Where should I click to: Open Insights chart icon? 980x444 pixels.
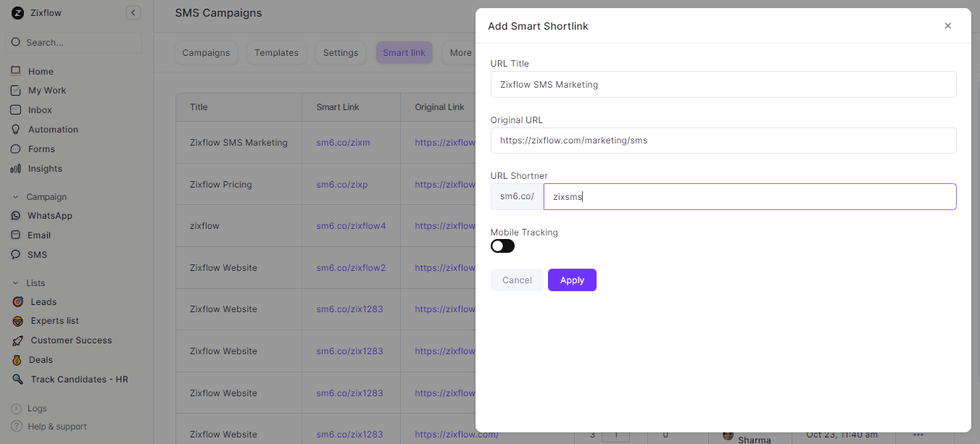tap(15, 169)
